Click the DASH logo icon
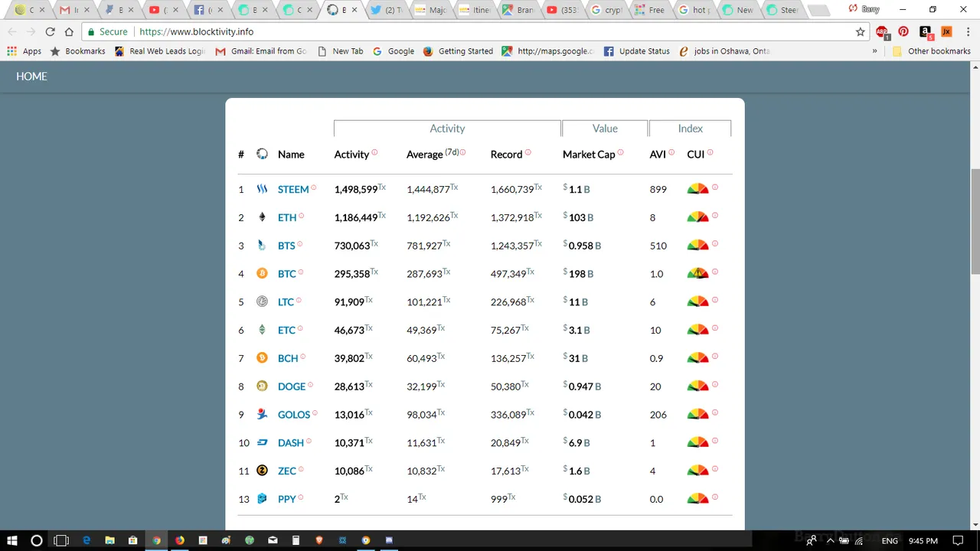The image size is (980, 551). tap(262, 442)
